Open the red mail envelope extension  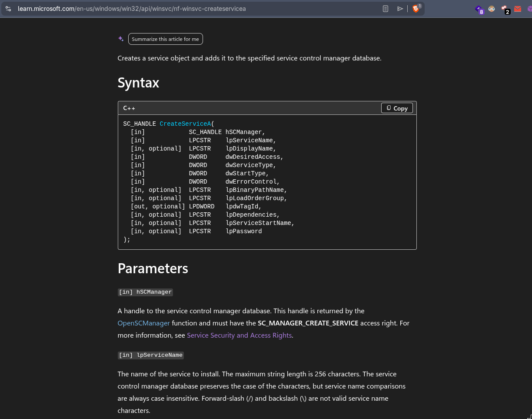518,9
